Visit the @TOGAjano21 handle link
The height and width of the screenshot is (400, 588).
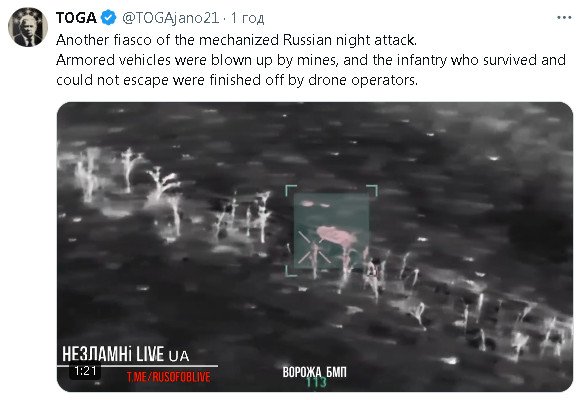(x=171, y=18)
